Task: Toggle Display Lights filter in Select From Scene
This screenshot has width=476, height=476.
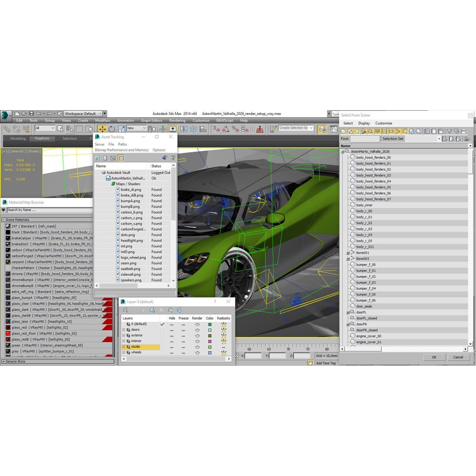Action: click(x=357, y=131)
